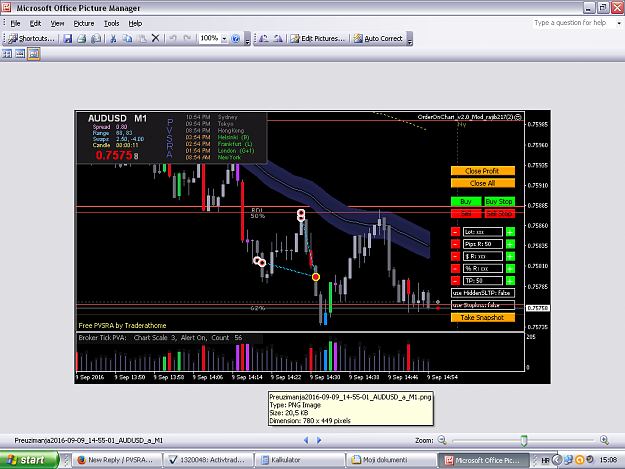Switch to Thumbnail view
This screenshot has height=469, width=625.
click(7, 54)
